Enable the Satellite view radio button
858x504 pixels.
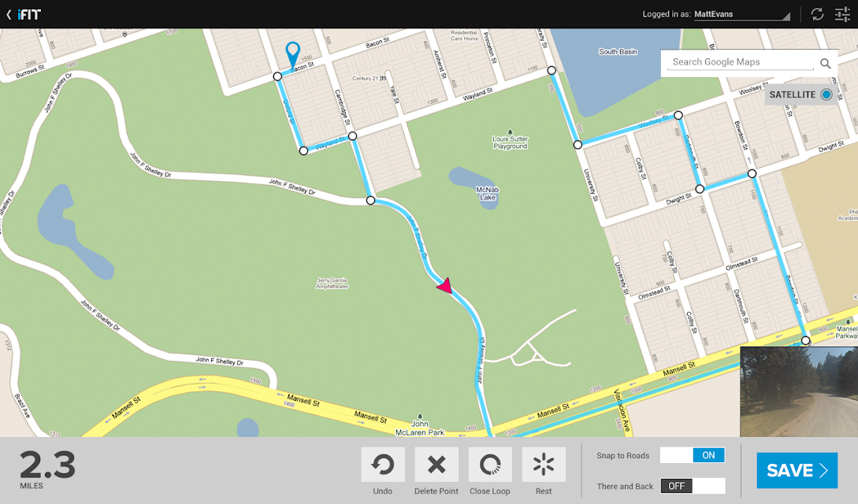coord(826,94)
